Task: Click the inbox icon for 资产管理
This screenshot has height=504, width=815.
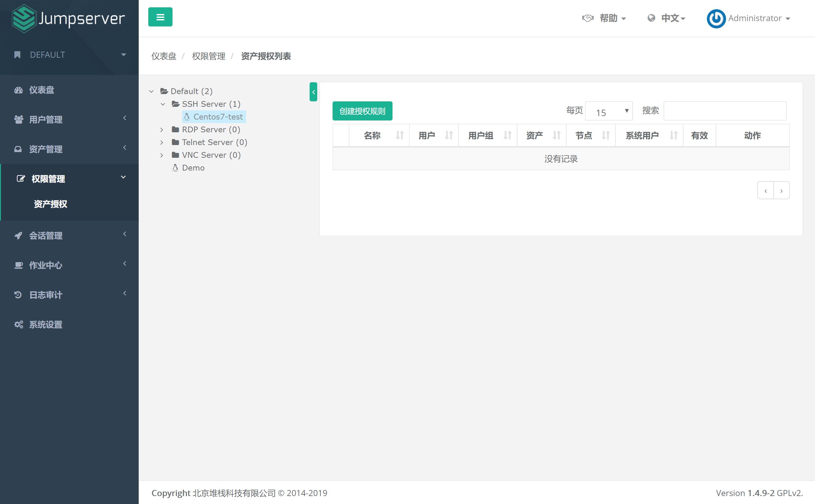Action: click(18, 149)
